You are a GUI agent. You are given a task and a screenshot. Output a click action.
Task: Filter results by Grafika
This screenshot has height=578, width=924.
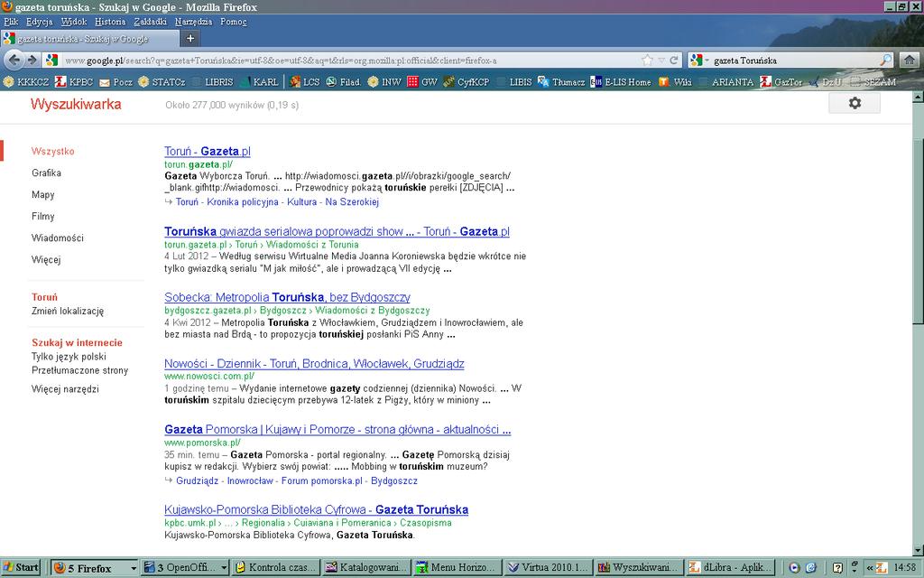46,172
